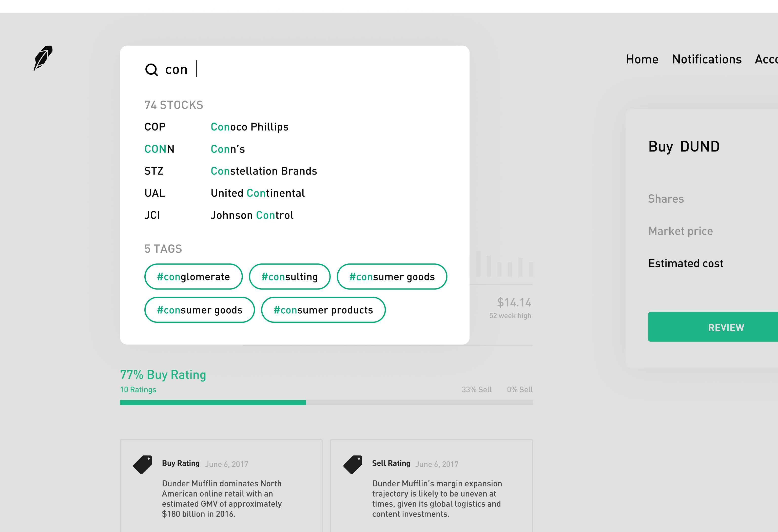Click the green REVIEW button
Screen dimensions: 778x532
tap(713, 327)
